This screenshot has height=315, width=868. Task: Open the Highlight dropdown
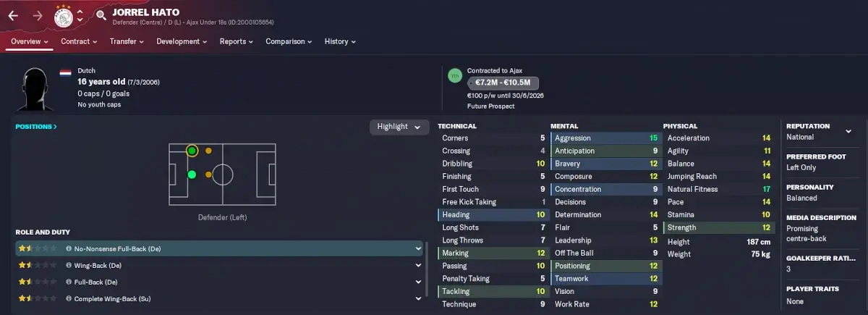pyautogui.click(x=399, y=127)
